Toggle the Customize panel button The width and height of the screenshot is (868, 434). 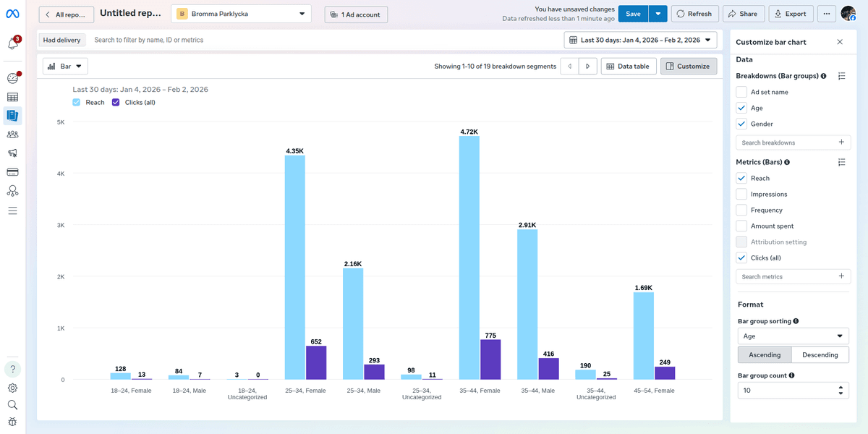click(x=689, y=67)
